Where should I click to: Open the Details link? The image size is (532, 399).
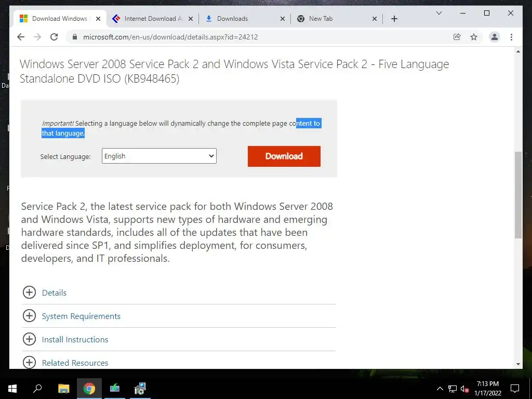(54, 292)
